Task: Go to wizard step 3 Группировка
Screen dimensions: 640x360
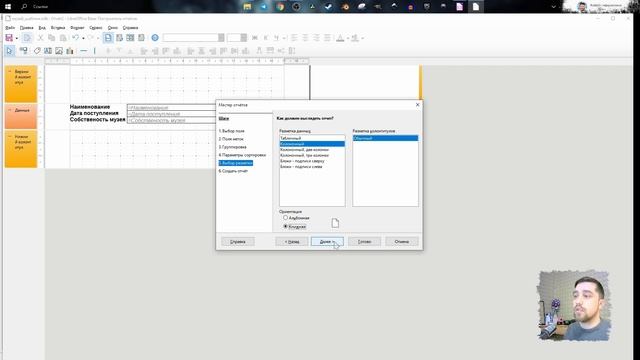Action: coord(233,147)
